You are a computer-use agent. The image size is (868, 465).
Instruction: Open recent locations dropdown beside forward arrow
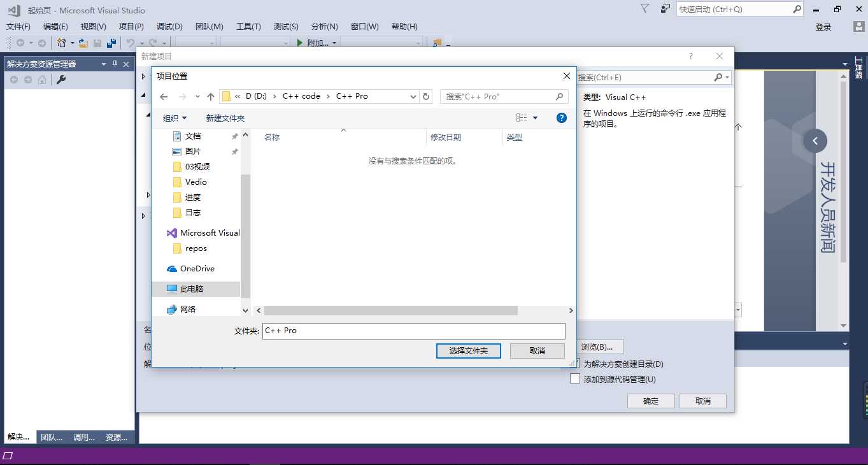pos(197,96)
